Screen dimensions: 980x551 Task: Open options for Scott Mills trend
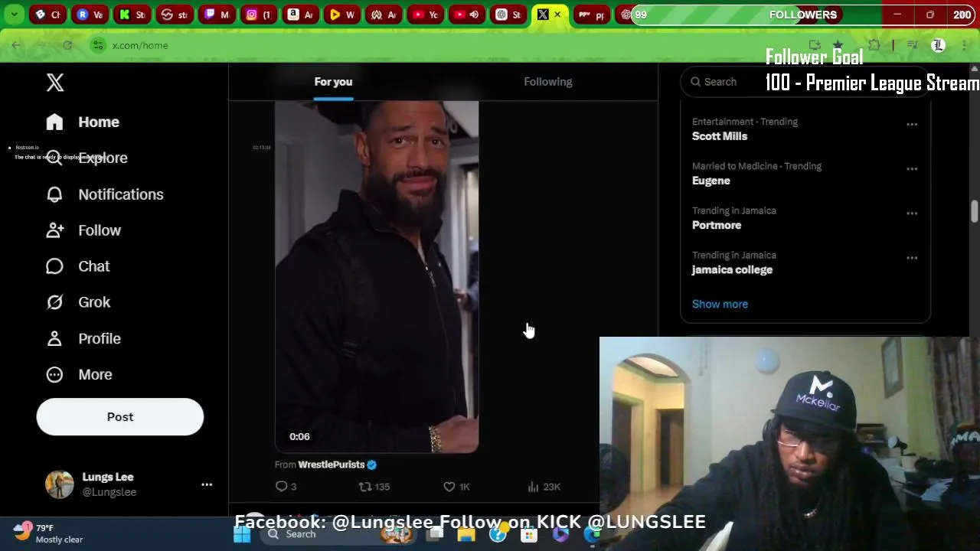(912, 124)
